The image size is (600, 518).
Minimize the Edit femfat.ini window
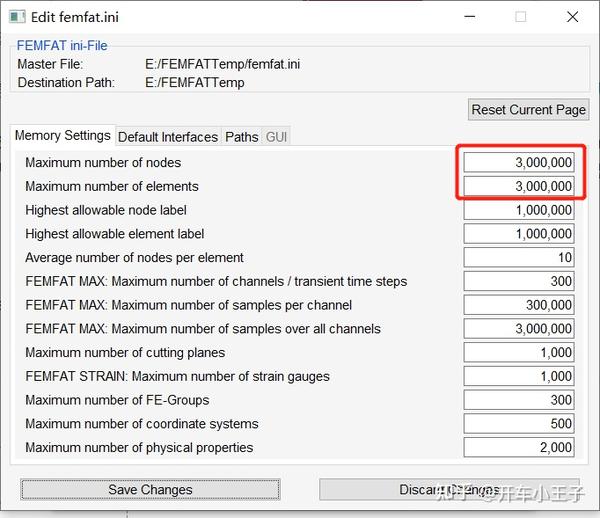click(x=470, y=17)
